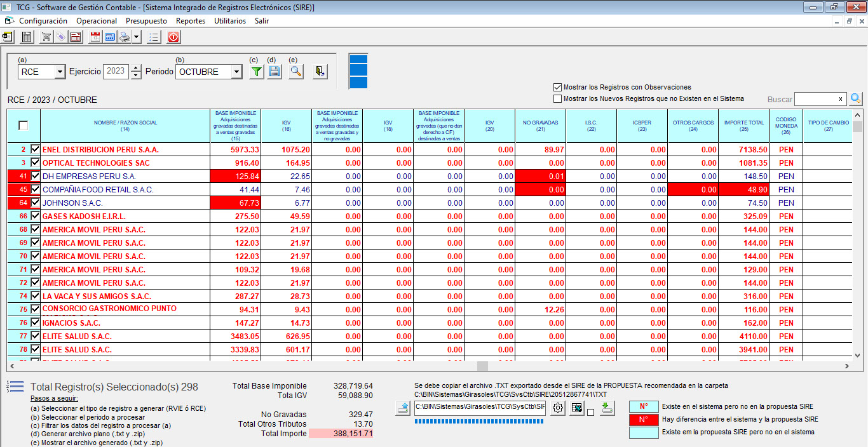Enable Mostrar los Nuevos Registros checkbox
The width and height of the screenshot is (868, 447).
557,98
